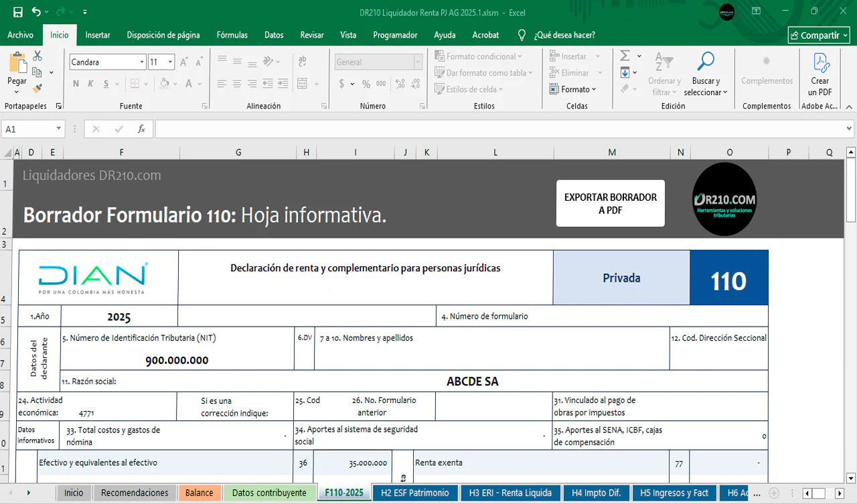
Task: Switch to the Datos contribuyente sheet tab
Action: (x=269, y=493)
